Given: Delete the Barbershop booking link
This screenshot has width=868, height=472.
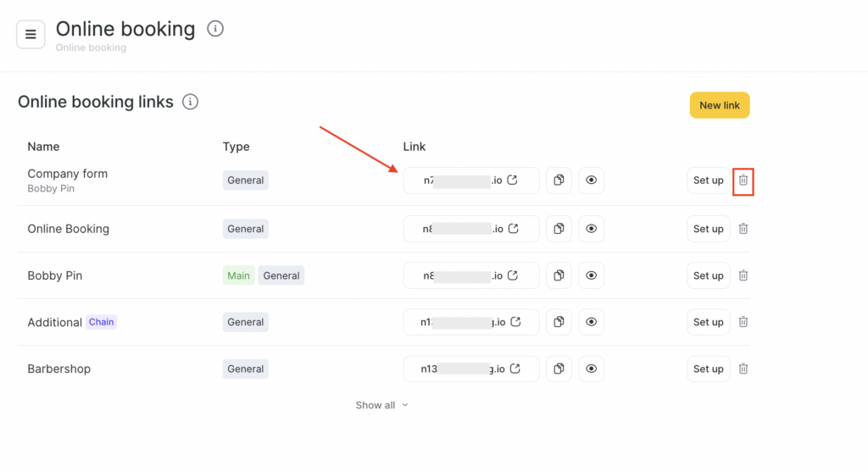Looking at the screenshot, I should pyautogui.click(x=743, y=369).
